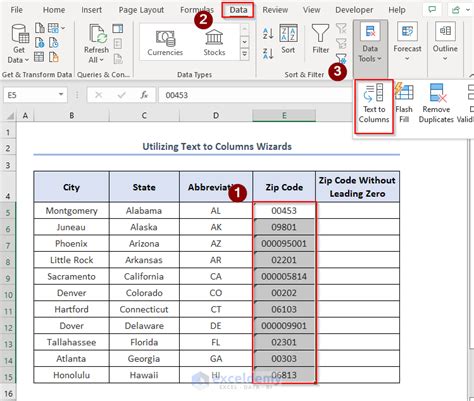The width and height of the screenshot is (474, 401).
Task: Open the Outline dropdown
Action: point(445,42)
